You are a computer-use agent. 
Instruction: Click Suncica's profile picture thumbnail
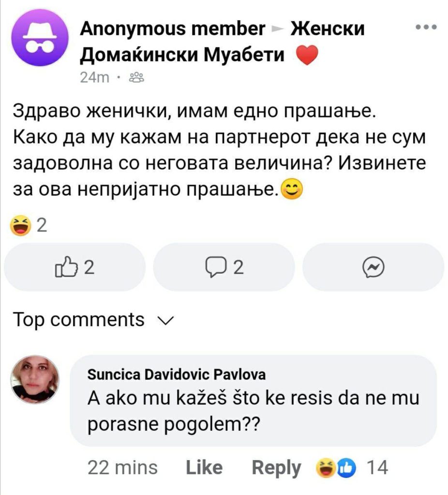pos(35,379)
